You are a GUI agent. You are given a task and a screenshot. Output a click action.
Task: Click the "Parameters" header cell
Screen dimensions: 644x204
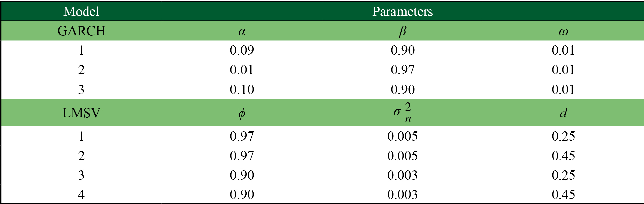click(x=402, y=12)
